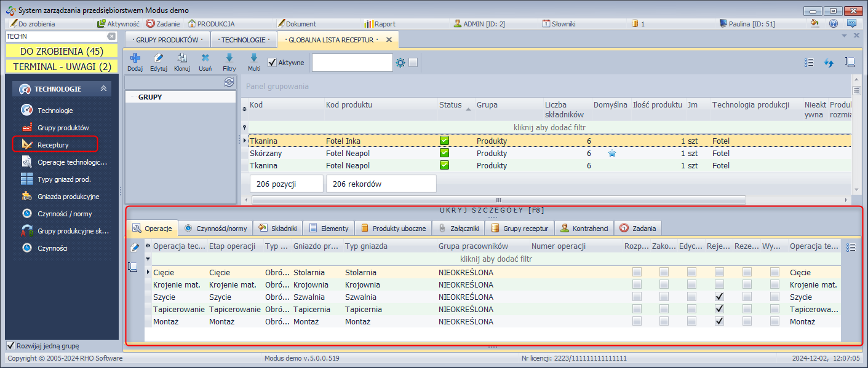Click the Dodaj (add) toolbar icon

[135, 59]
